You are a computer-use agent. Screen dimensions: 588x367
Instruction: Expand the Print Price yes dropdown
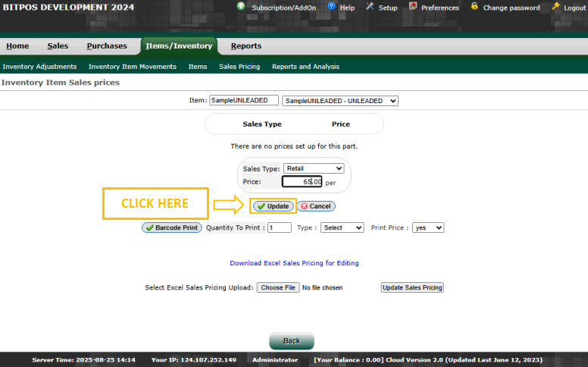click(428, 227)
